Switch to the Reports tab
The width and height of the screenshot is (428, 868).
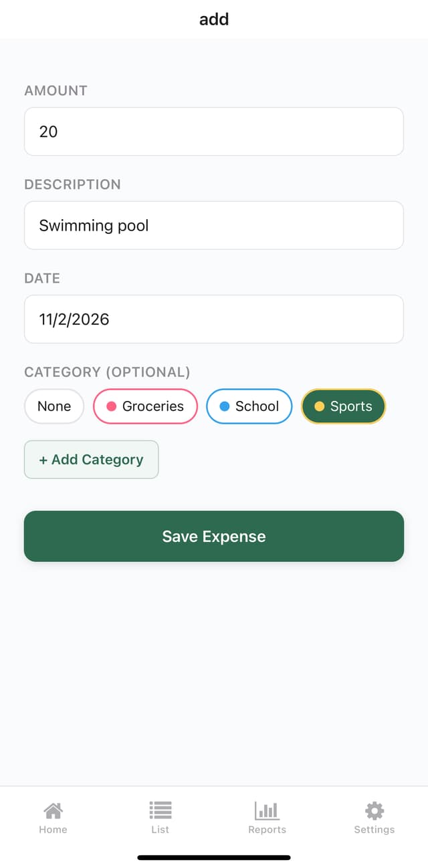click(267, 818)
